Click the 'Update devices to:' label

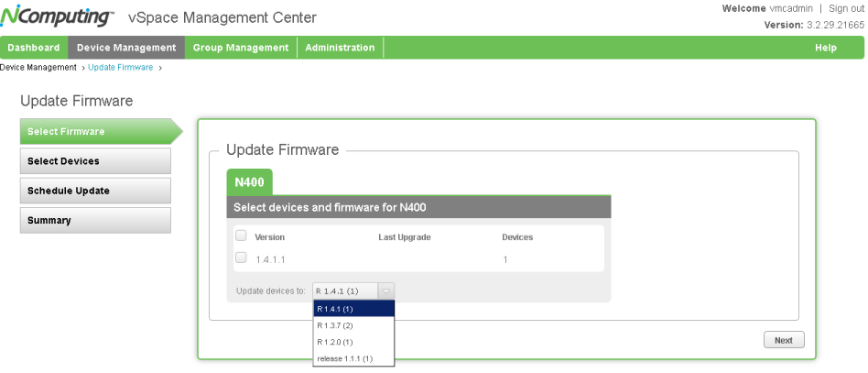271,291
